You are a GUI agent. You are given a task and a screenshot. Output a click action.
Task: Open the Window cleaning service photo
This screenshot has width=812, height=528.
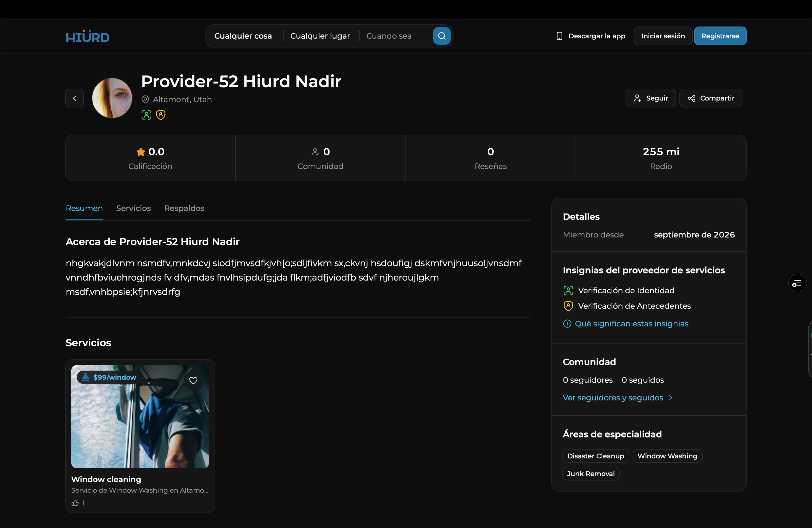coord(140,416)
